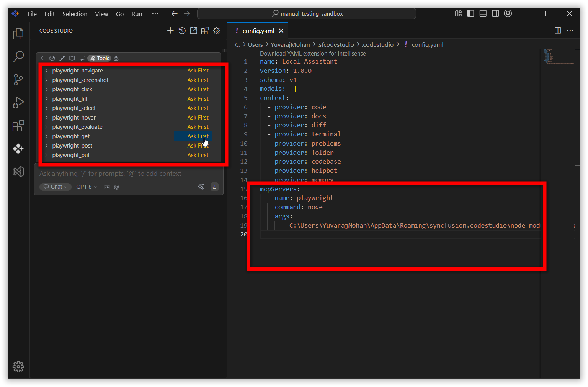588x387 pixels.
Task: Click the cube icon in the tools bar
Action: 52,58
